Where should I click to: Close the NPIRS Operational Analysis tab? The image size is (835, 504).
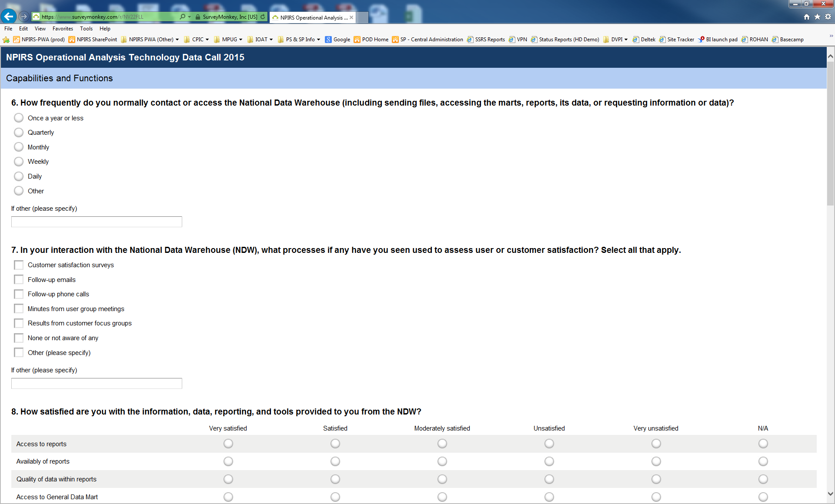click(351, 17)
